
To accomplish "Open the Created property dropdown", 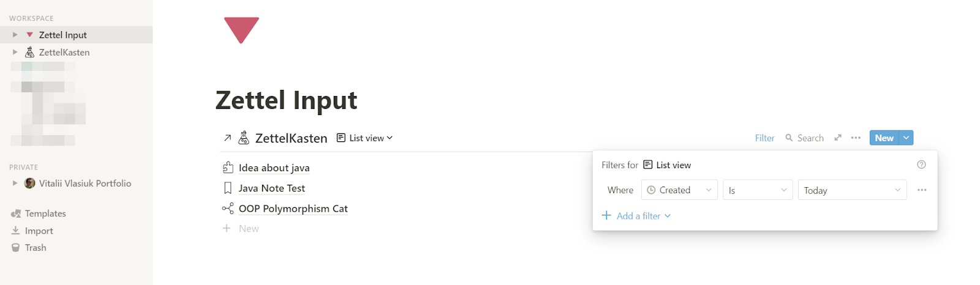I will (x=679, y=190).
